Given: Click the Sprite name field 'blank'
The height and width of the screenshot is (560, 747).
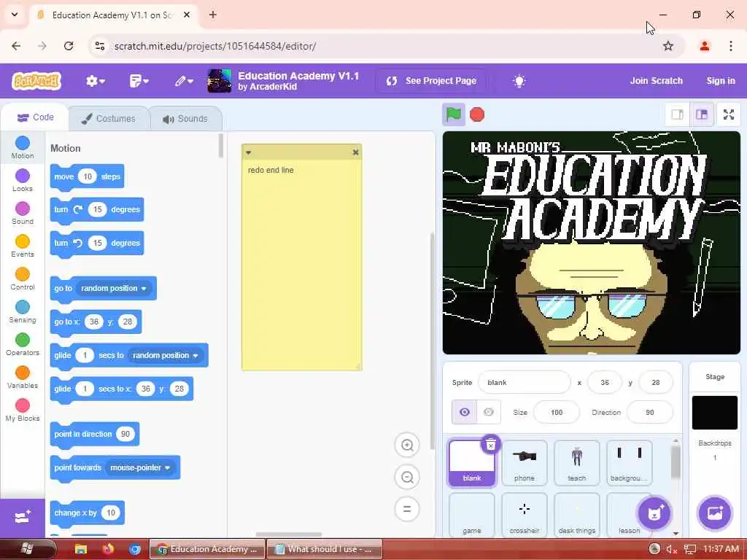Looking at the screenshot, I should (524, 382).
